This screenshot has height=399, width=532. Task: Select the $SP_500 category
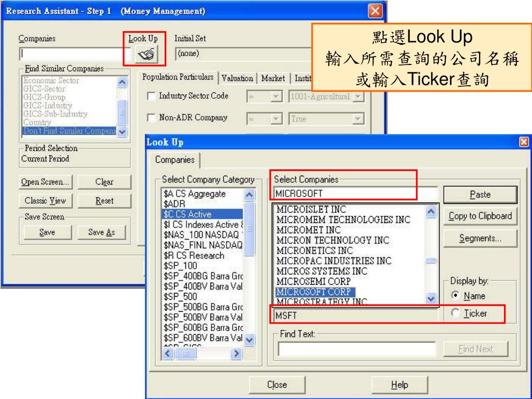pos(180,297)
